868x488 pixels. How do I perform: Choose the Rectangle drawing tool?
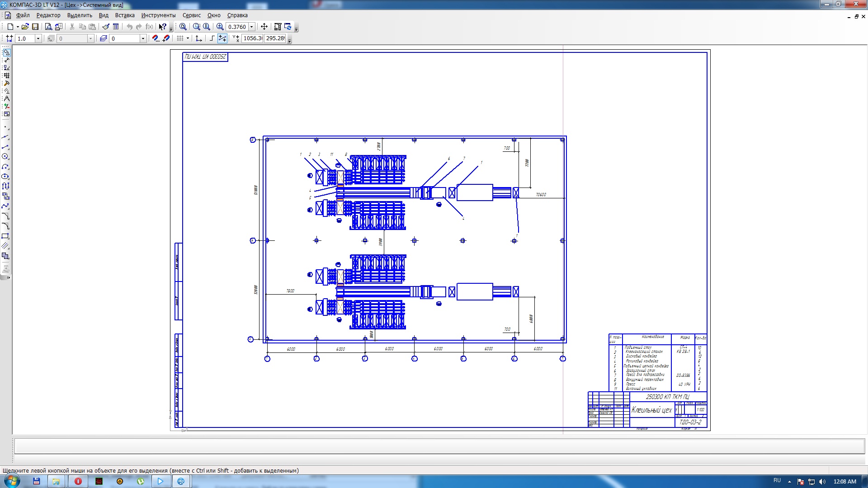pos(5,236)
